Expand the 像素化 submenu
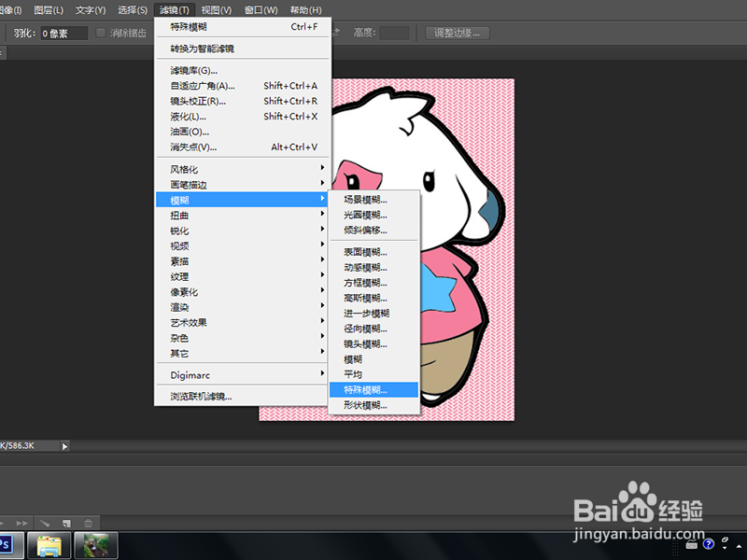Image resolution: width=747 pixels, height=560 pixels. click(x=243, y=292)
